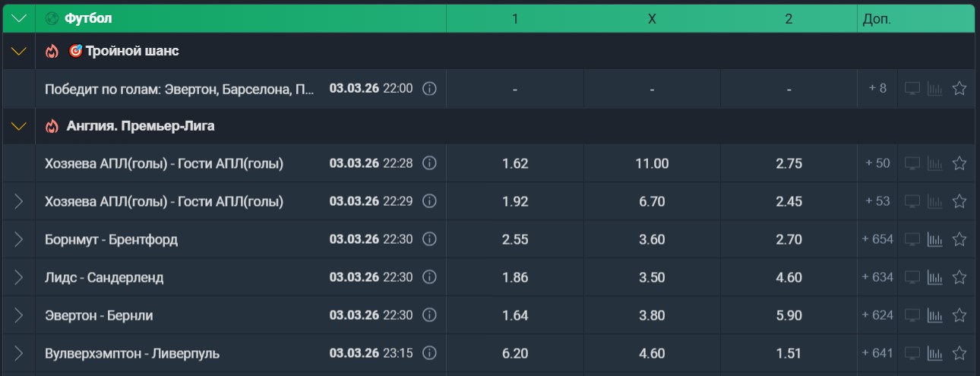
Task: Open statistics icon for Тройной шанс event
Action: tap(935, 89)
